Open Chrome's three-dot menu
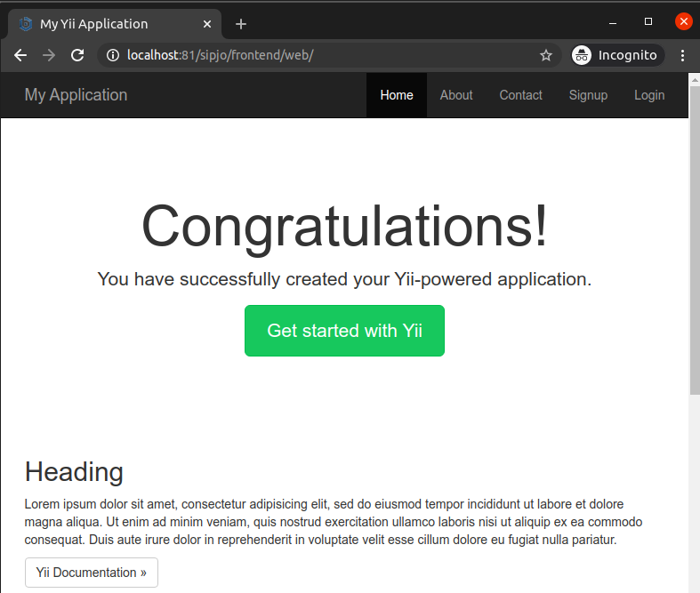This screenshot has height=593, width=700. 682,55
